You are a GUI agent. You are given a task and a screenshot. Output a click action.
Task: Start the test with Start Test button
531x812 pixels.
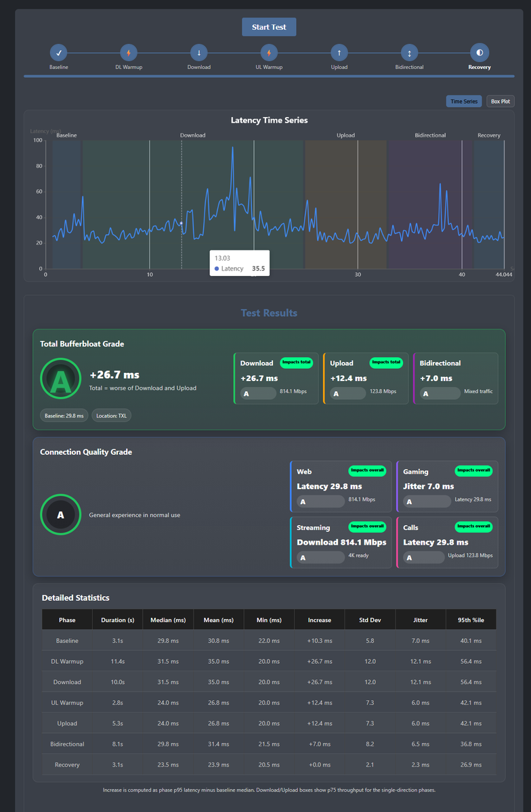tap(269, 27)
